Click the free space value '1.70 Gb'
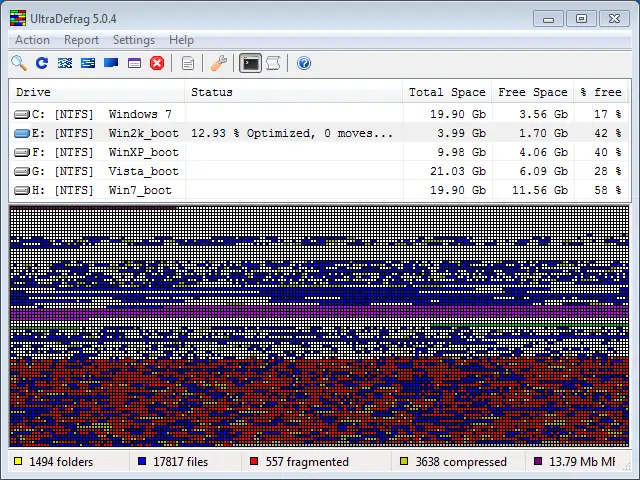The height and width of the screenshot is (480, 640). pos(543,133)
